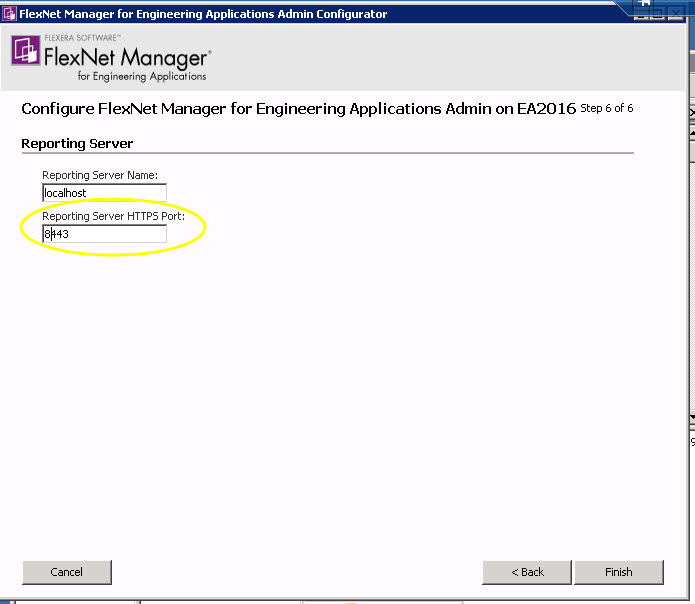Click the Reporting Server HTTPS Port field

(x=105, y=234)
